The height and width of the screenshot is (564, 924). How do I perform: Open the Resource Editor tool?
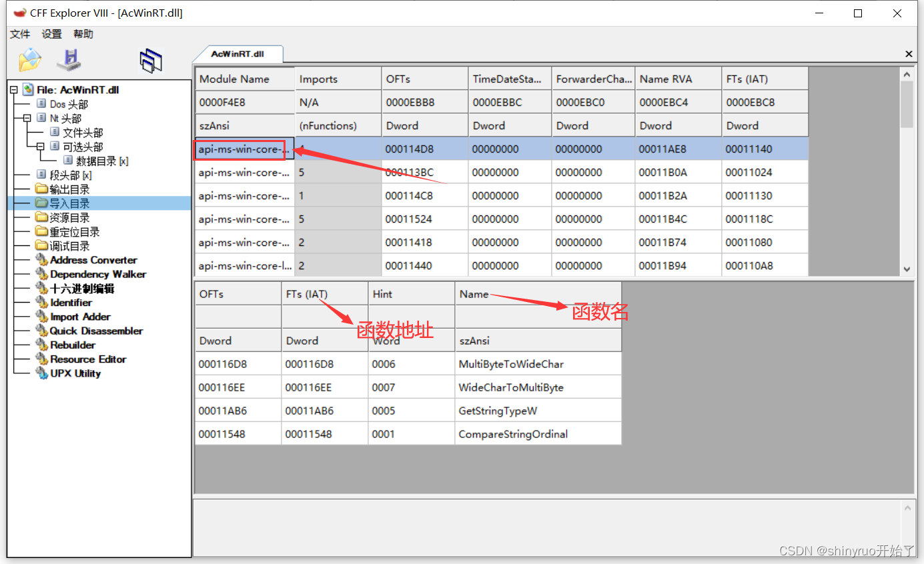(88, 359)
